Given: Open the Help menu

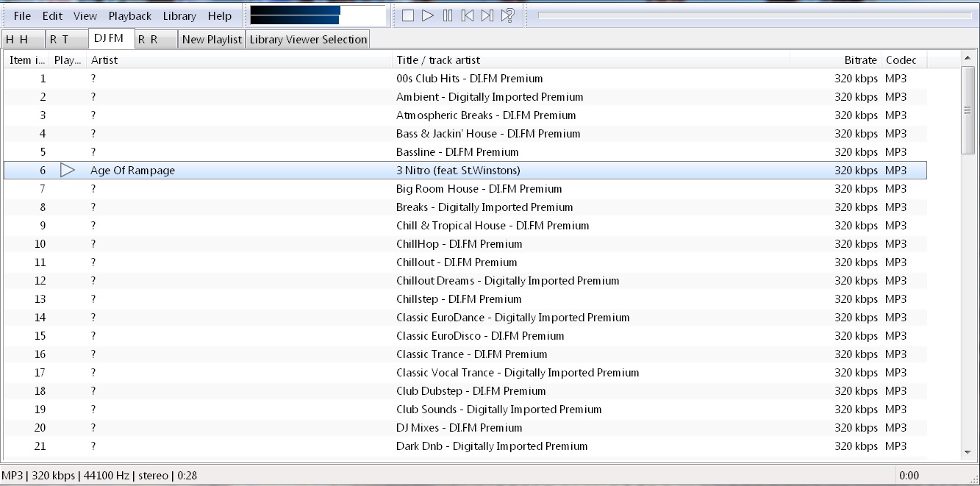Looking at the screenshot, I should point(219,16).
